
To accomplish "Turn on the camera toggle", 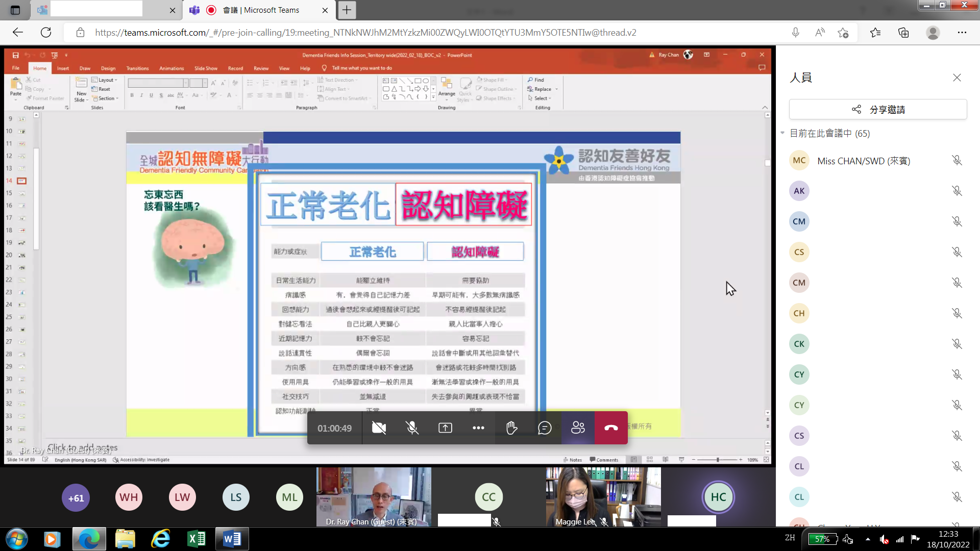I will click(x=379, y=428).
